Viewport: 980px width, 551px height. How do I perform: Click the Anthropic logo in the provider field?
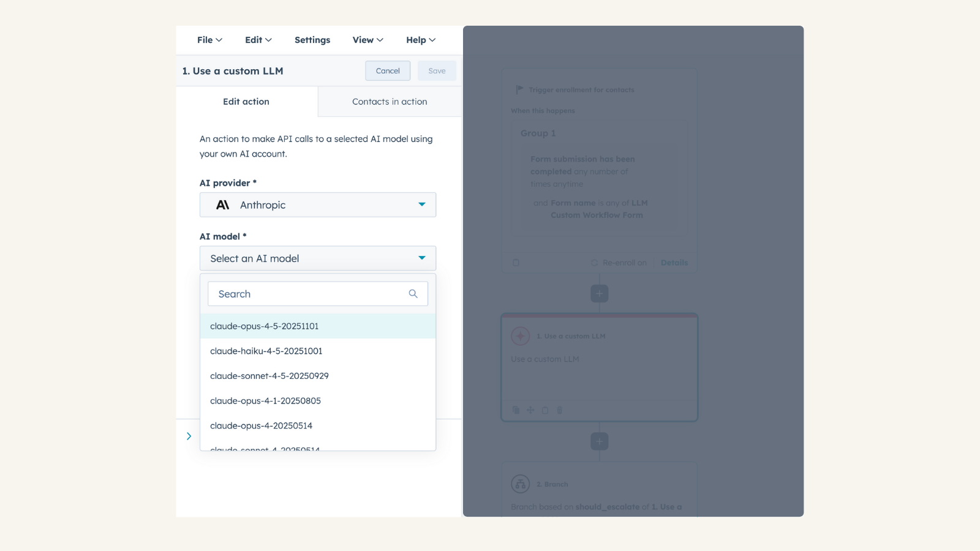224,204
